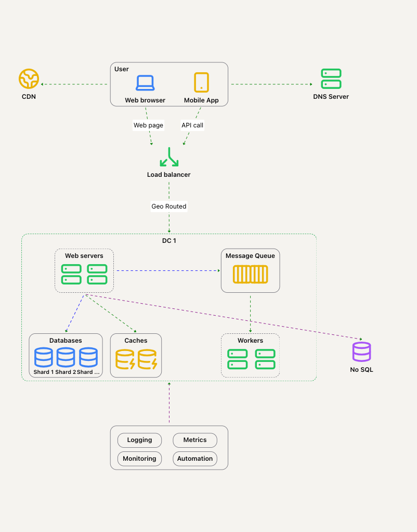Viewport: 417px width, 532px height.
Task: Click the Shard 1 database icon
Action: 44,357
